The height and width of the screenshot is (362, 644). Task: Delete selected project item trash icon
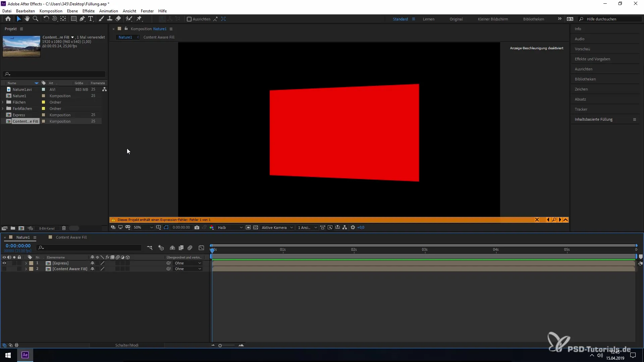pos(64,228)
